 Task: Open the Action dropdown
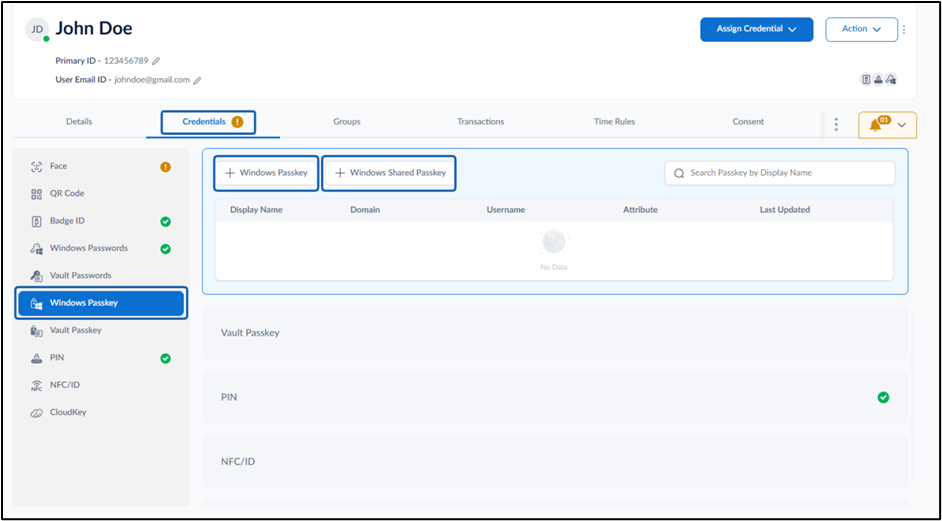[x=861, y=29]
